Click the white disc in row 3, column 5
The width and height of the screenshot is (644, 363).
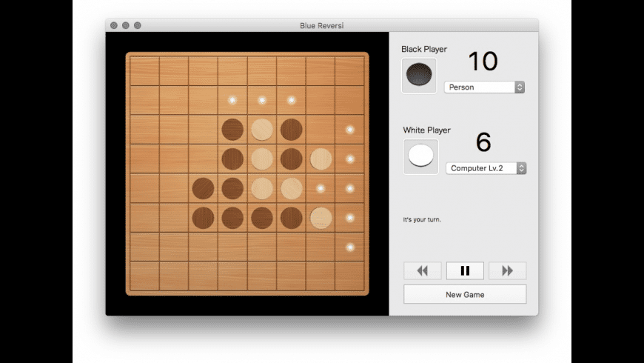262,130
